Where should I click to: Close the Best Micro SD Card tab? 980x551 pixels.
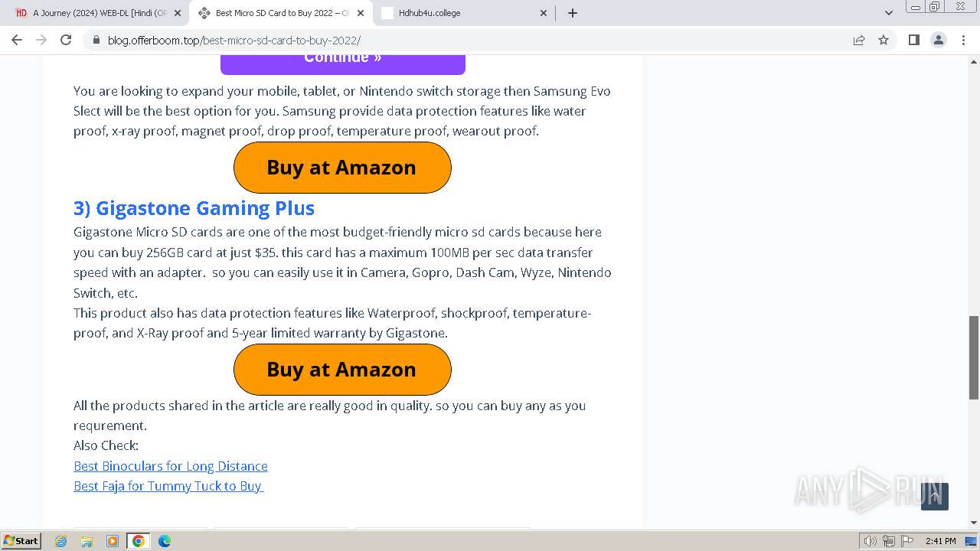pyautogui.click(x=359, y=13)
